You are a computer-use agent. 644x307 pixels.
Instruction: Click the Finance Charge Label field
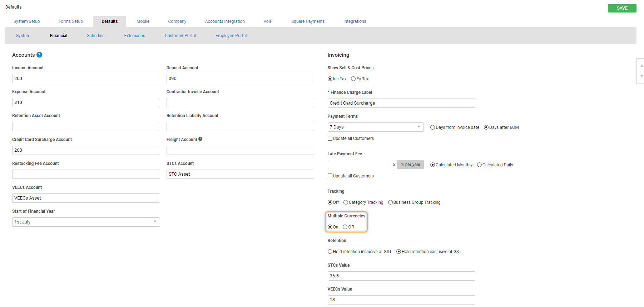[x=401, y=103]
